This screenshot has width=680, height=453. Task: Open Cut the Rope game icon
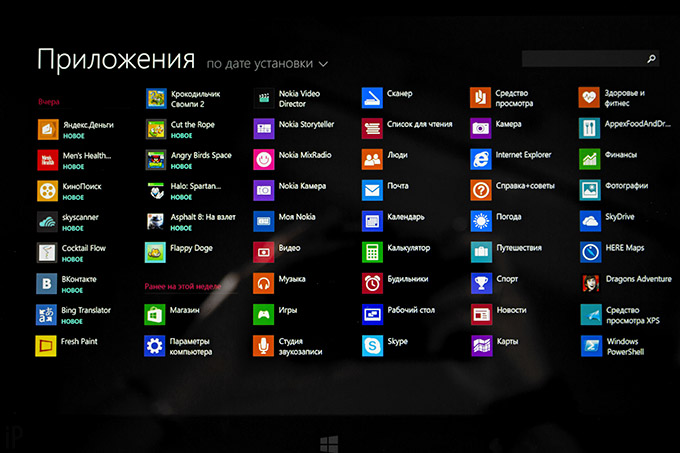156,129
